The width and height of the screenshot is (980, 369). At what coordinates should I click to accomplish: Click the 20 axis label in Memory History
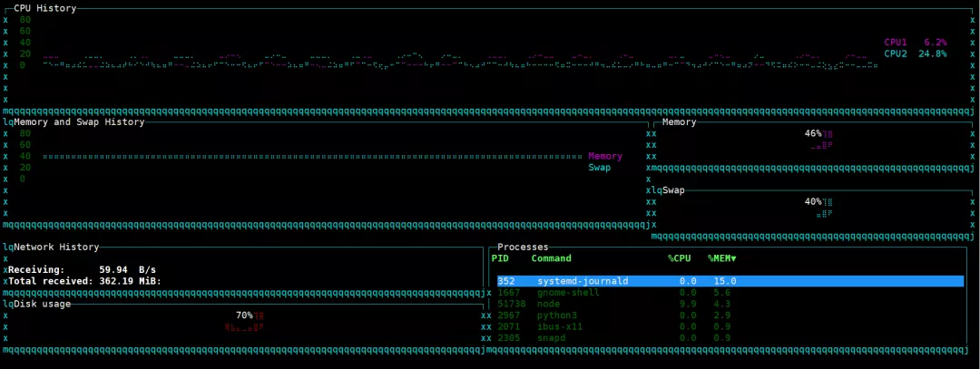click(x=25, y=168)
